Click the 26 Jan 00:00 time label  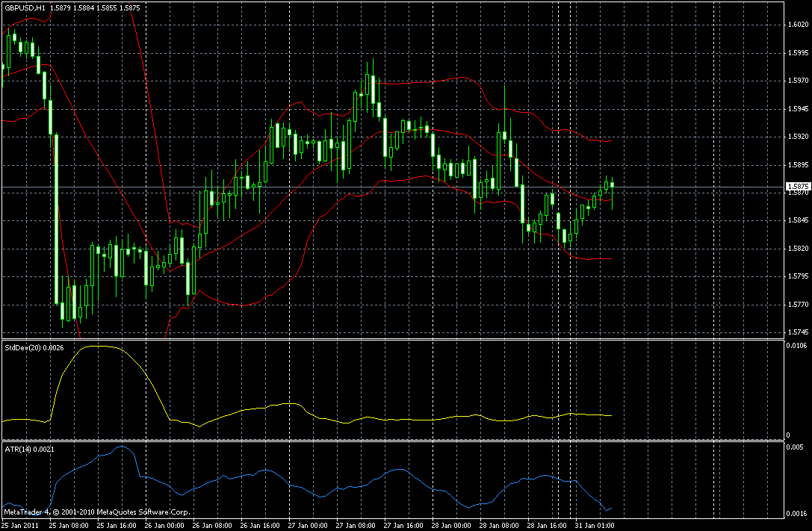pyautogui.click(x=164, y=526)
